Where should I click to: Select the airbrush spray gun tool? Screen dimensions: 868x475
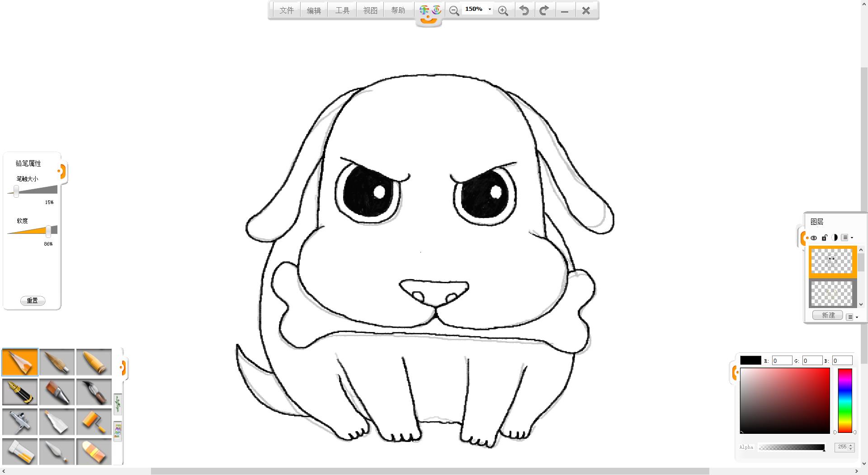[x=20, y=422]
